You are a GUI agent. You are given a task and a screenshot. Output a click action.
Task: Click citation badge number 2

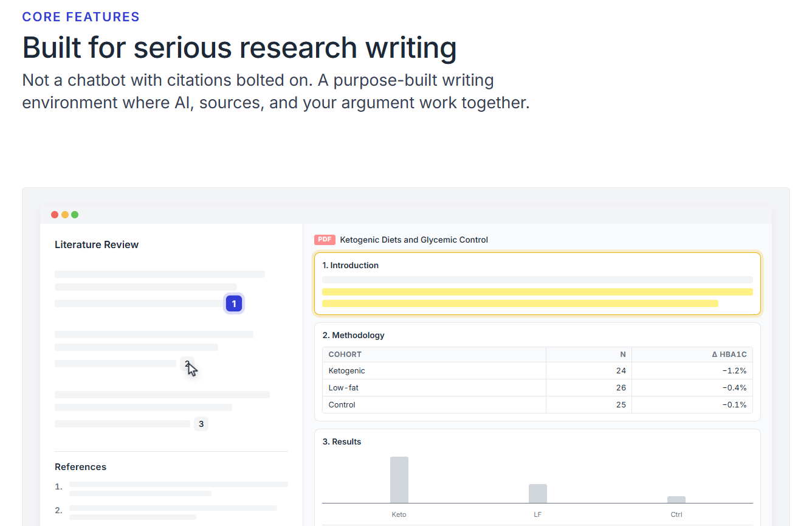187,364
